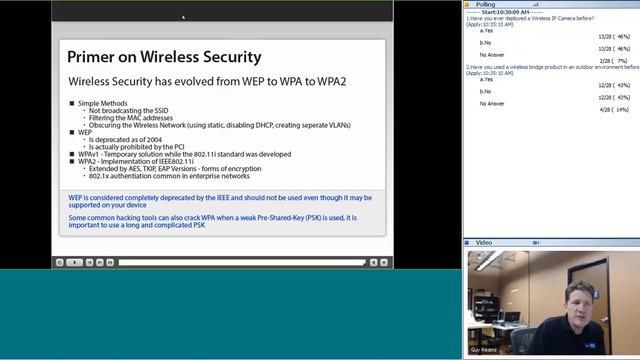Viewport: 640px width, 360px height.
Task: Click the 'Primer on Wireless Security' slide title
Action: 164,57
